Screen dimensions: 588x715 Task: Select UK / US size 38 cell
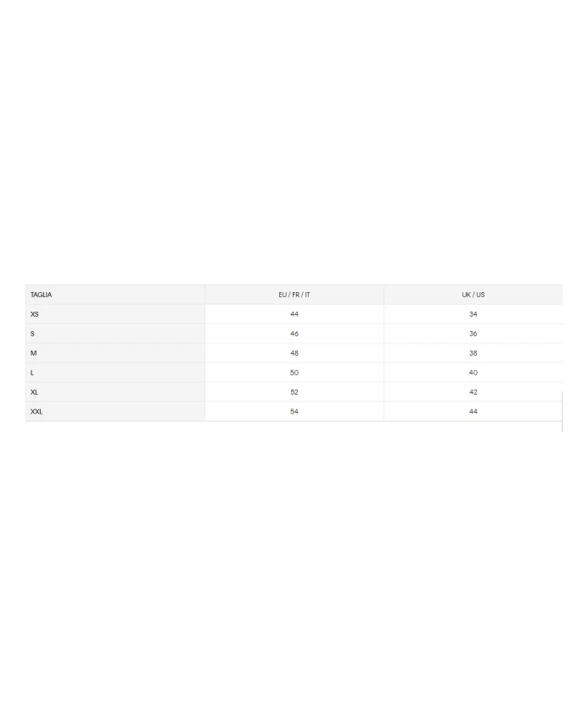(x=473, y=353)
